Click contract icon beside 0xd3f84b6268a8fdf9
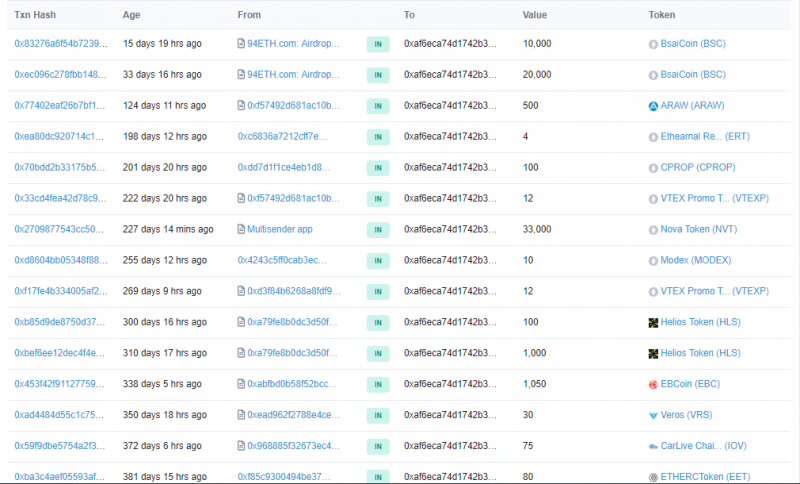The width and height of the screenshot is (800, 484). [241, 291]
